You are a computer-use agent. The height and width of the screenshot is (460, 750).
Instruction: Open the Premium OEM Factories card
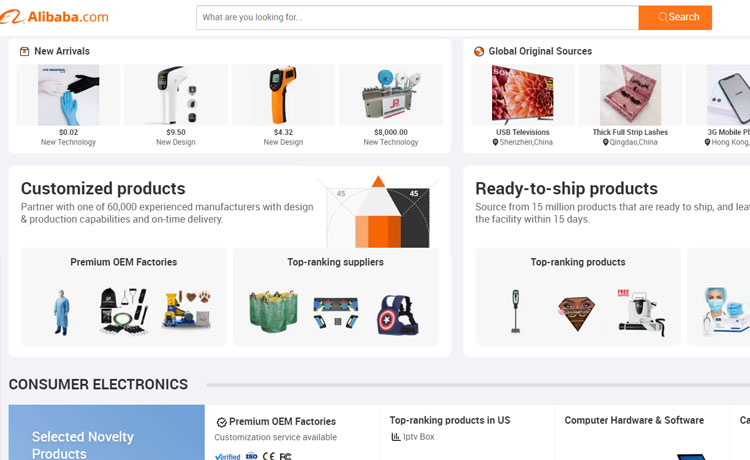124,297
